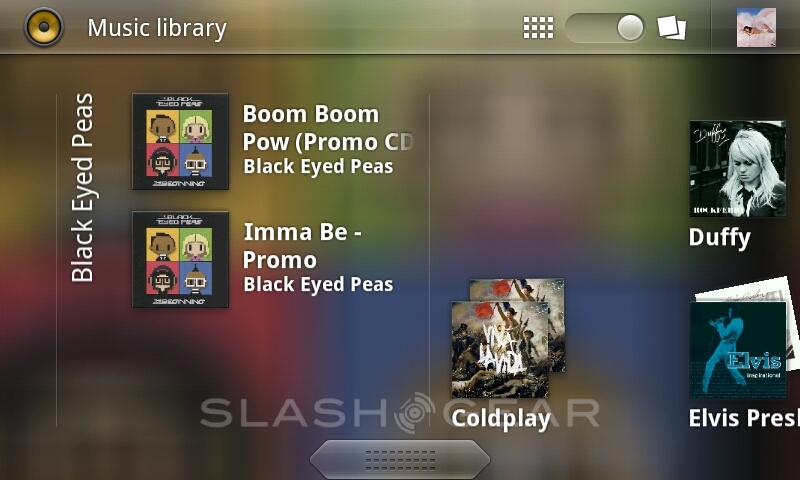Image resolution: width=800 pixels, height=480 pixels.
Task: Open the Imma Be - Promo album cover
Action: [180, 259]
